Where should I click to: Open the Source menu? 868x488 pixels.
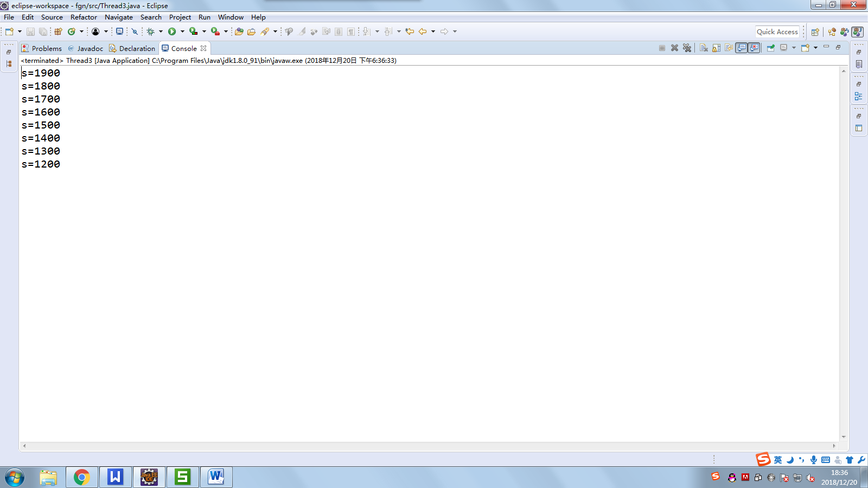(52, 17)
